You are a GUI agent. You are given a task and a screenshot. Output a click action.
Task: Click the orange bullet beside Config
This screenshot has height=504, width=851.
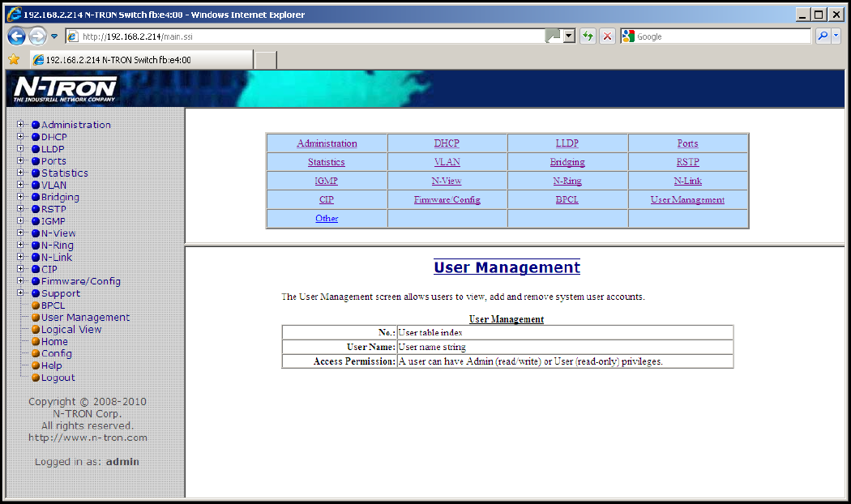(36, 354)
